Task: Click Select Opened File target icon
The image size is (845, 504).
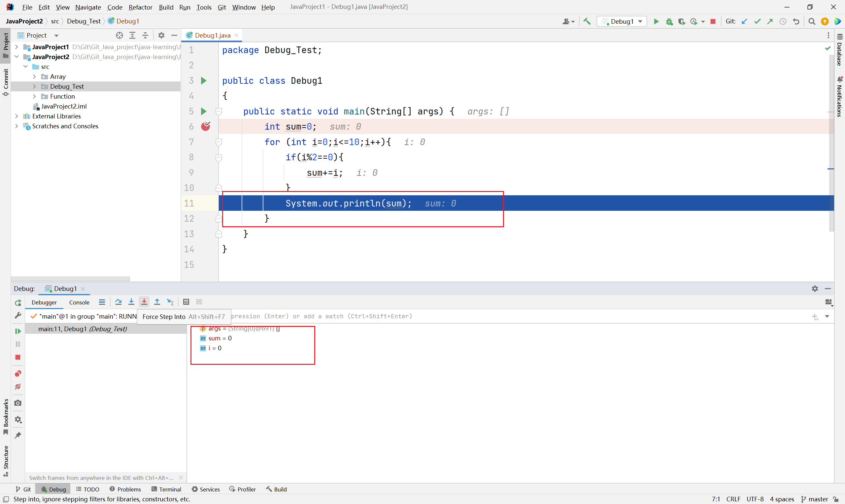Action: 119,35
